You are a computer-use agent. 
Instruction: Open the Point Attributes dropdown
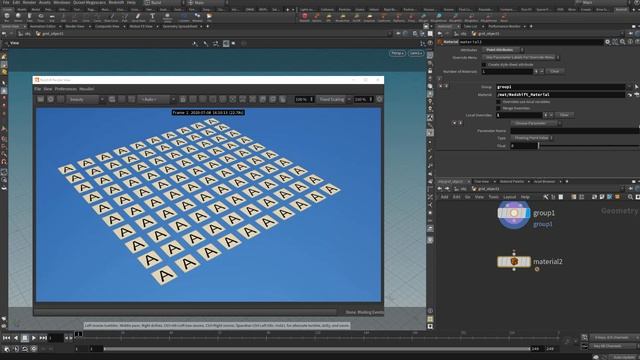(x=503, y=50)
